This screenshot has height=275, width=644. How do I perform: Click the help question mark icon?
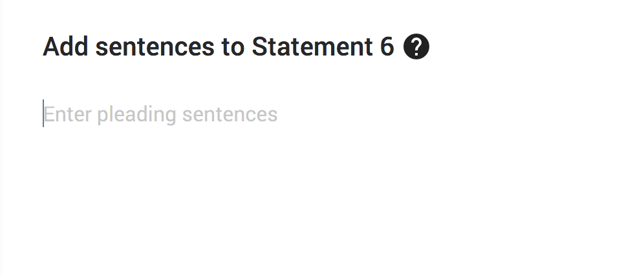point(416,47)
